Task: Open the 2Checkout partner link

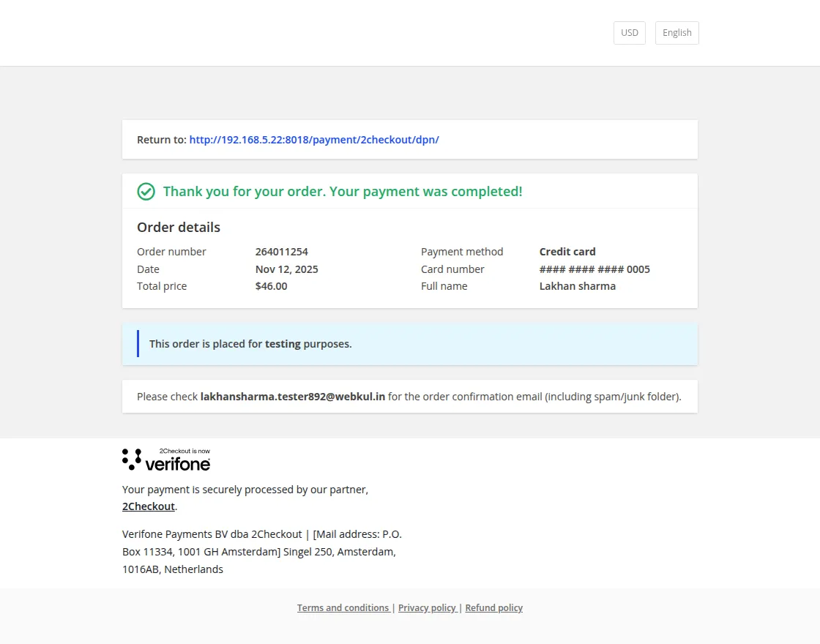Action: (x=147, y=506)
